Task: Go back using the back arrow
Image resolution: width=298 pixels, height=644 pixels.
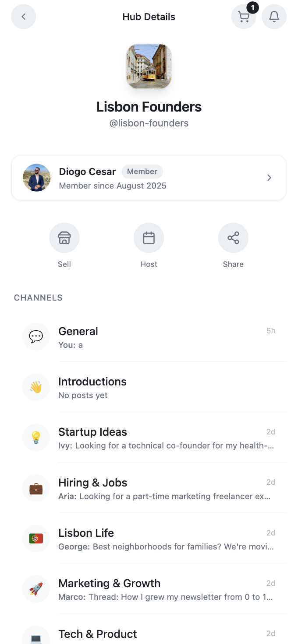Action: pyautogui.click(x=23, y=16)
